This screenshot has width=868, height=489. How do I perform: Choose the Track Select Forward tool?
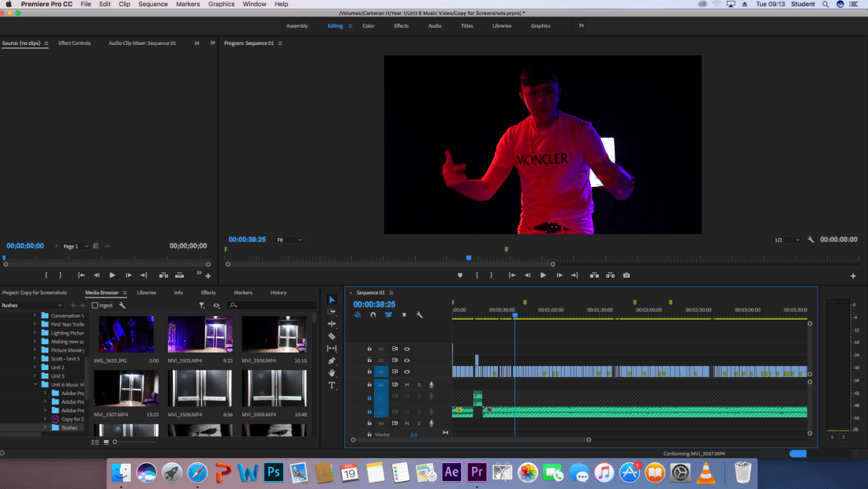coord(331,312)
